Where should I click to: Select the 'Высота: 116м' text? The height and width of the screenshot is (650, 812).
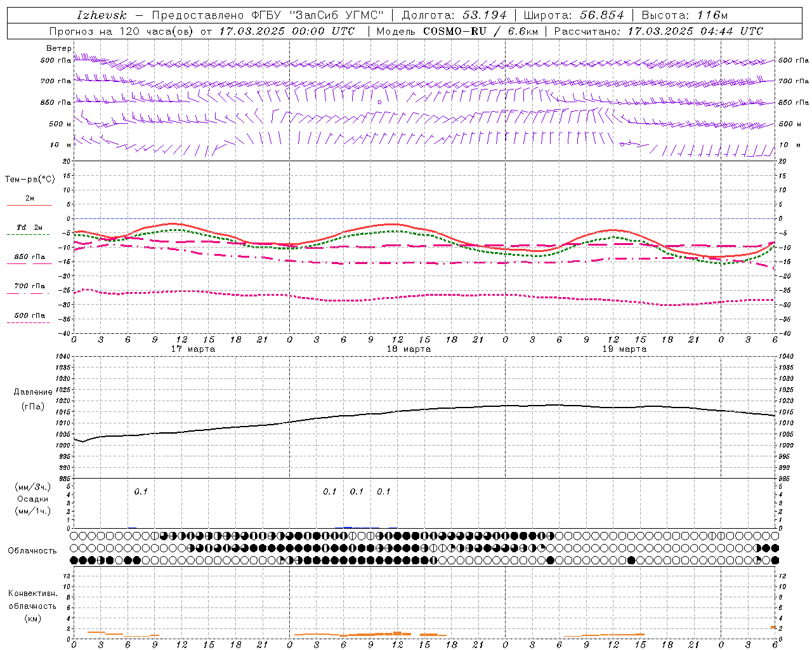point(685,15)
